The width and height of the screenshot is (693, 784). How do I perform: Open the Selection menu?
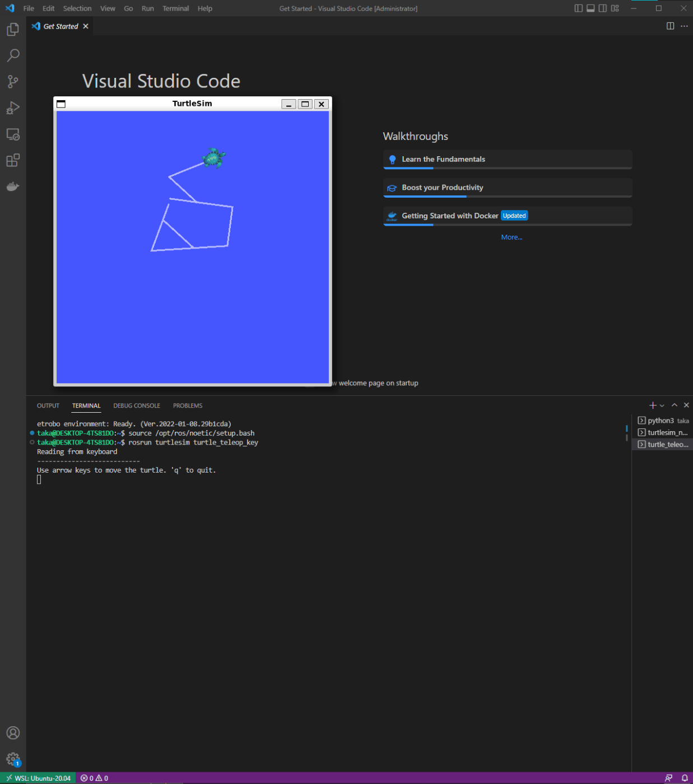77,8
